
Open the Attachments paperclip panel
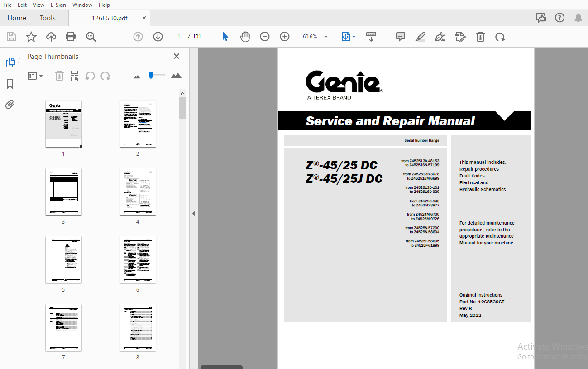[10, 105]
